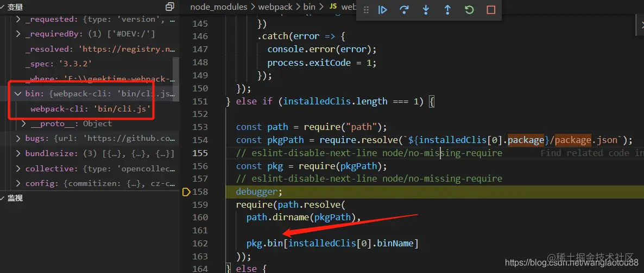Viewport: 644px width, 273px height.
Task: Step out of the current function
Action: click(447, 10)
